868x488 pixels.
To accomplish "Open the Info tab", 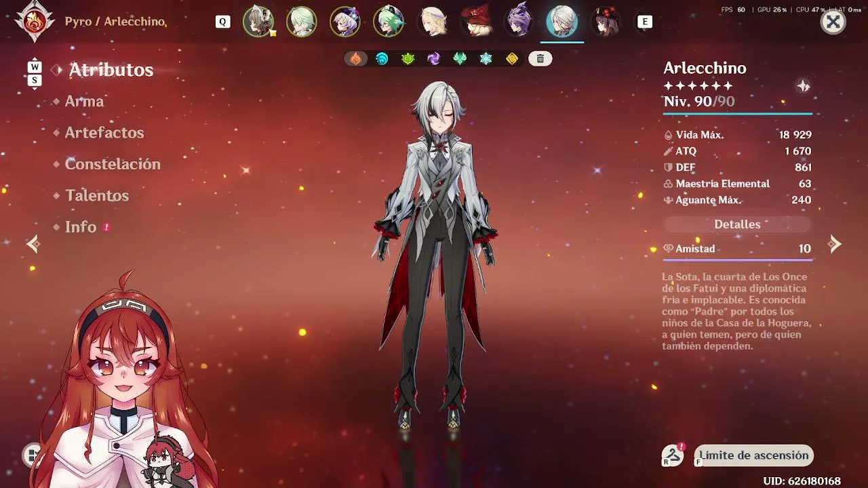I will 81,227.
